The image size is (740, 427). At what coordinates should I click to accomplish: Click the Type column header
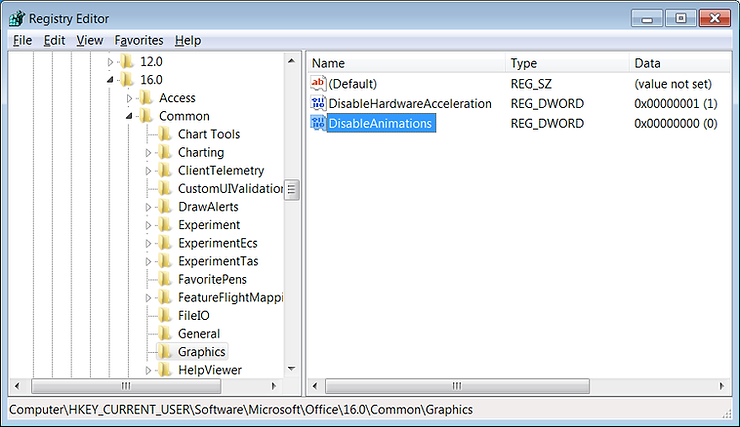[560, 63]
